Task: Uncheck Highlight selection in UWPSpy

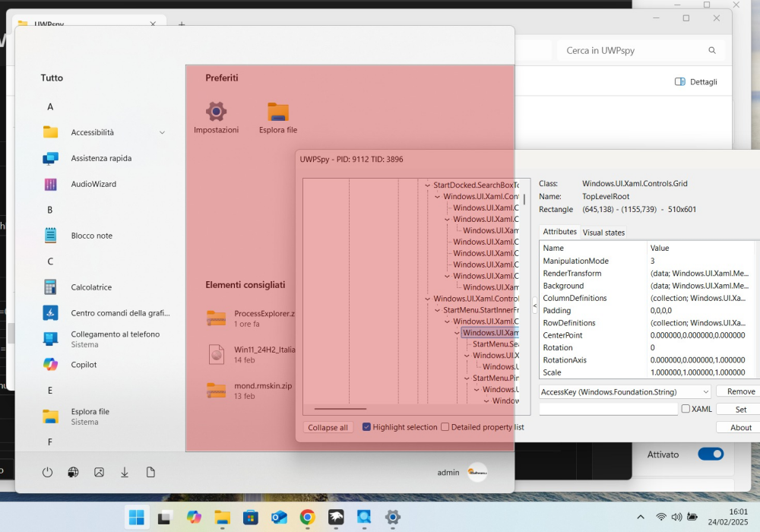Action: 366,427
